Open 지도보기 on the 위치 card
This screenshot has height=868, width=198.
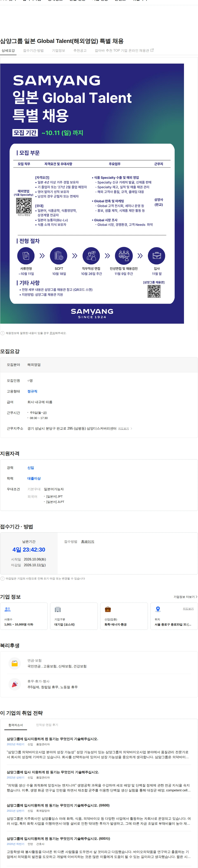(x=188, y=609)
